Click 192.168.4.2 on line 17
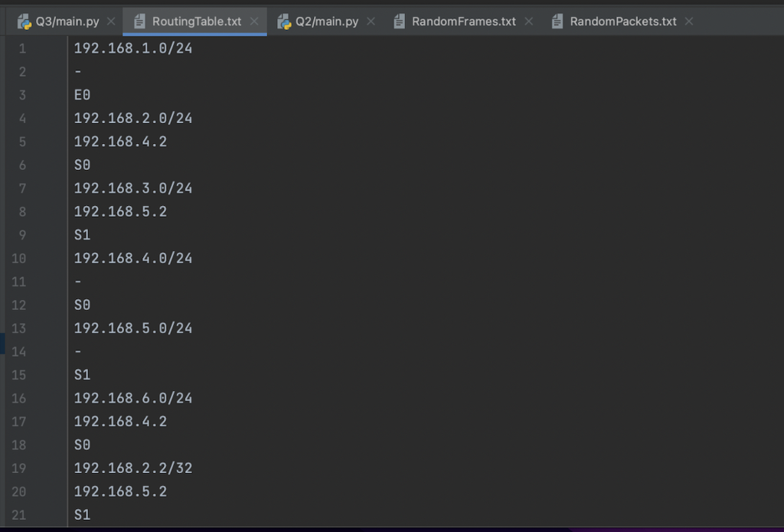Viewport: 784px width, 532px height. [x=120, y=422]
